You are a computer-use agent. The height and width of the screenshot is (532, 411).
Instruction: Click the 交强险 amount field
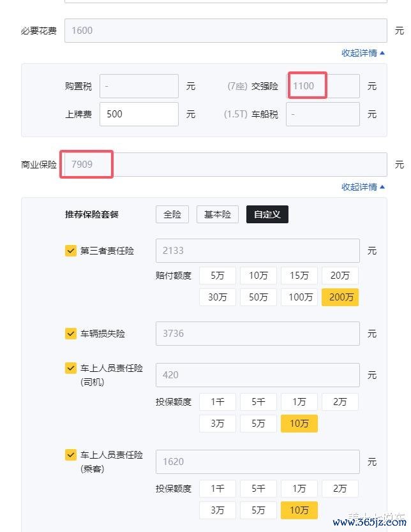point(323,86)
